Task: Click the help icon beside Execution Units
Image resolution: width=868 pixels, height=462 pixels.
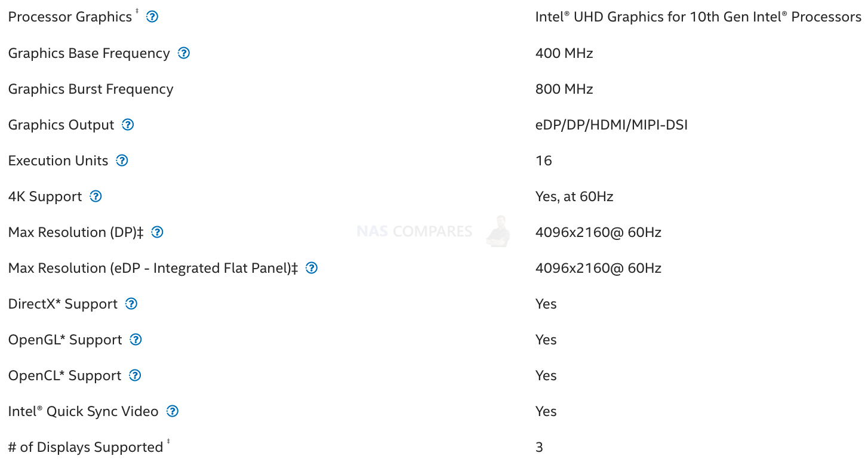Action: (x=122, y=160)
